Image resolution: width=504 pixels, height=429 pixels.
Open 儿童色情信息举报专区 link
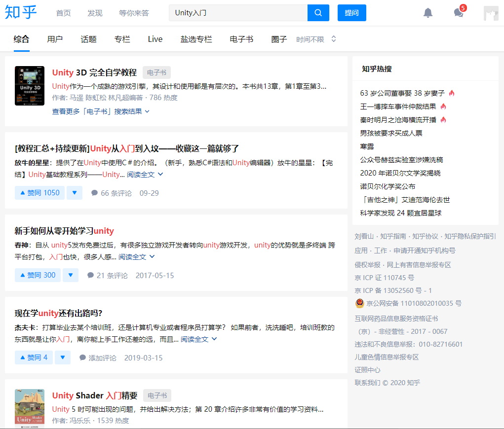point(387,357)
